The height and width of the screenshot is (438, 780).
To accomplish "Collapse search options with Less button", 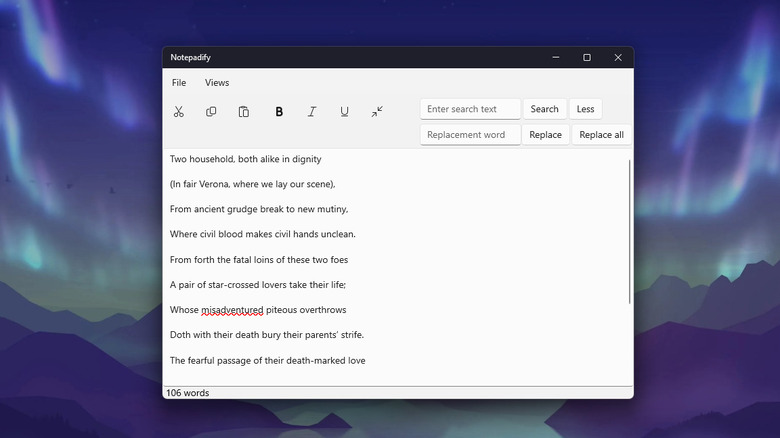I will click(586, 109).
